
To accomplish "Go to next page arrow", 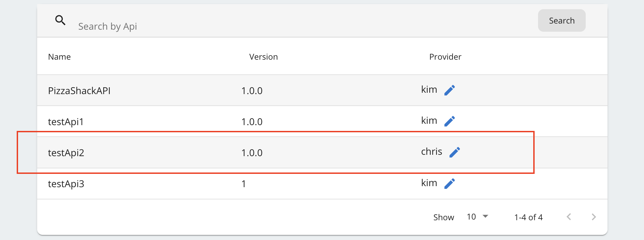I will tap(594, 217).
